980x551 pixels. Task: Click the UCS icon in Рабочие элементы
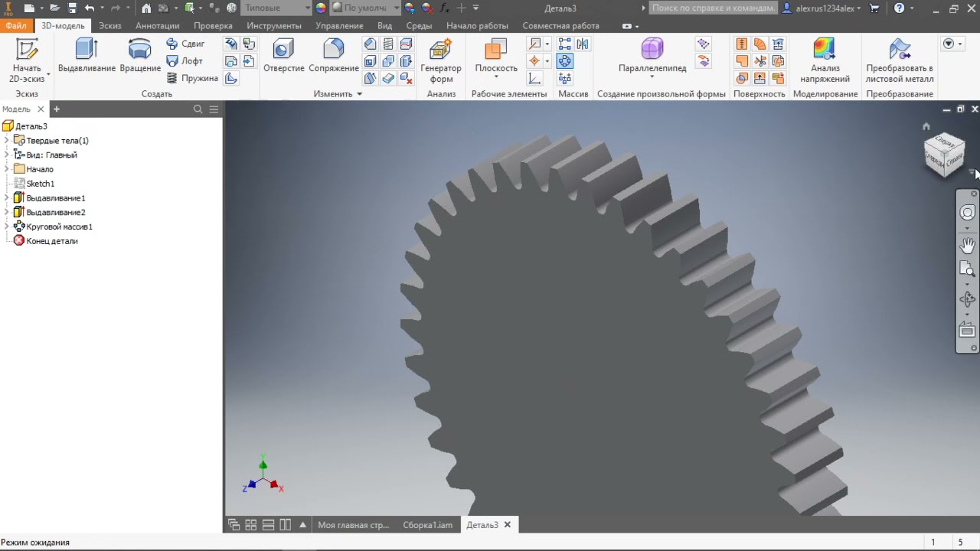(534, 78)
